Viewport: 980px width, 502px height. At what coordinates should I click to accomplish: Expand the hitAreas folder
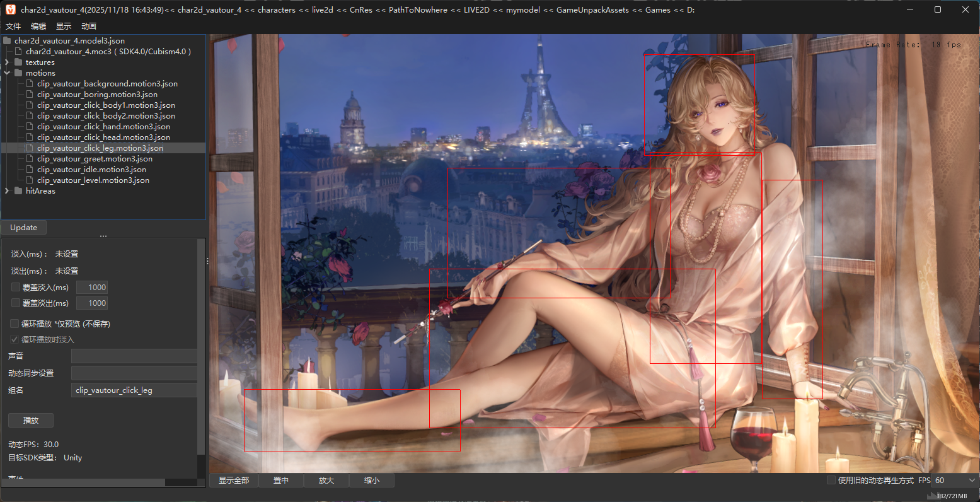click(x=7, y=191)
